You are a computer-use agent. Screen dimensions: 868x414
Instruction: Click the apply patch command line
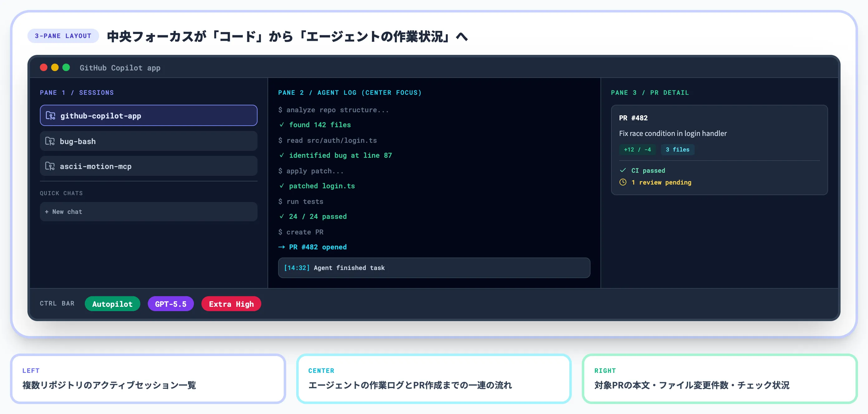(311, 171)
